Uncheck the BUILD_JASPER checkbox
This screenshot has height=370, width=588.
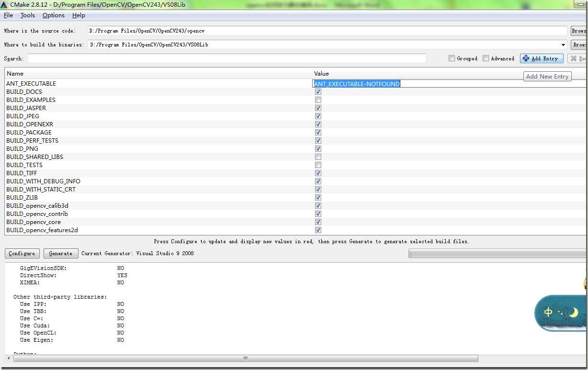[318, 108]
